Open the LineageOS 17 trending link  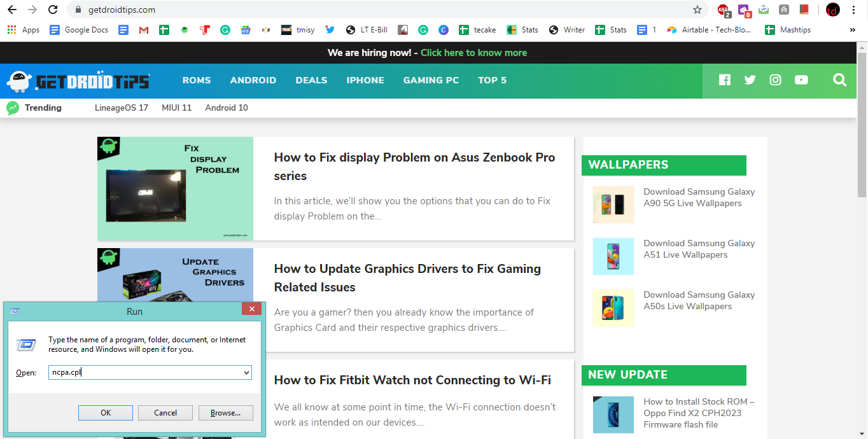122,108
